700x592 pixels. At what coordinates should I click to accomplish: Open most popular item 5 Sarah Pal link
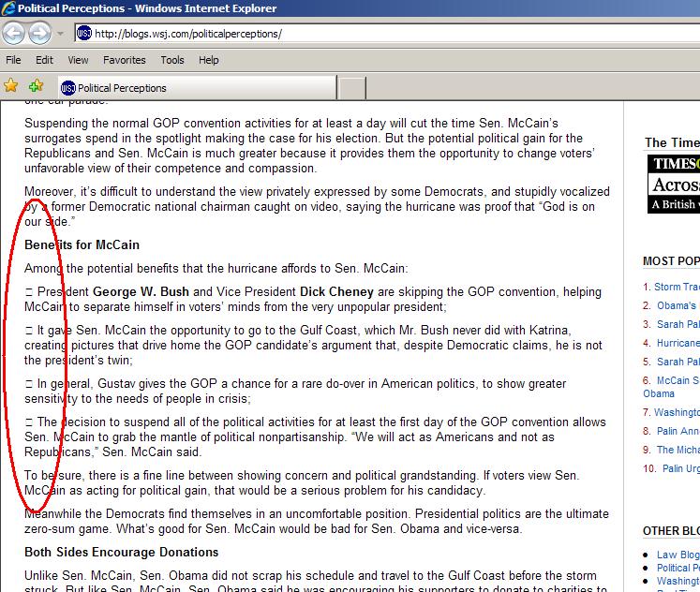678,362
